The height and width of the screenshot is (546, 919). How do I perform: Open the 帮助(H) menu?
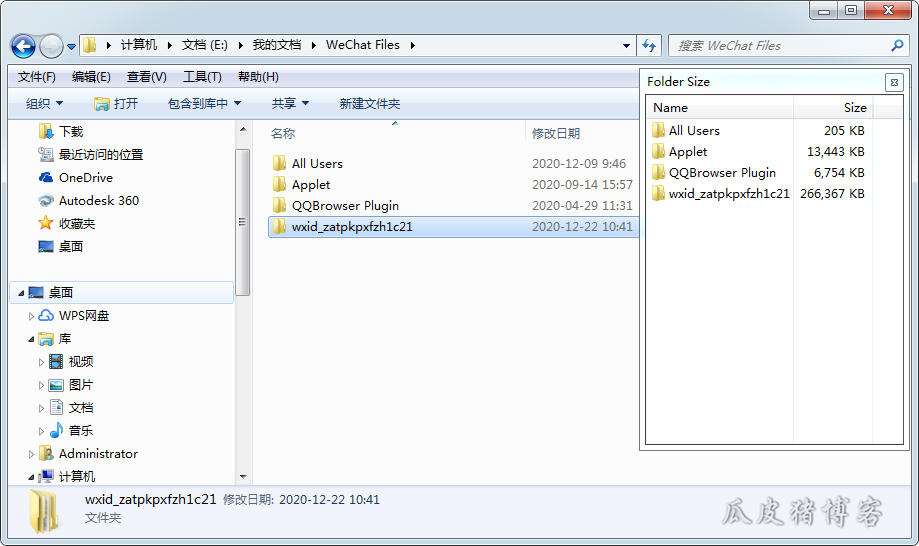(x=258, y=77)
